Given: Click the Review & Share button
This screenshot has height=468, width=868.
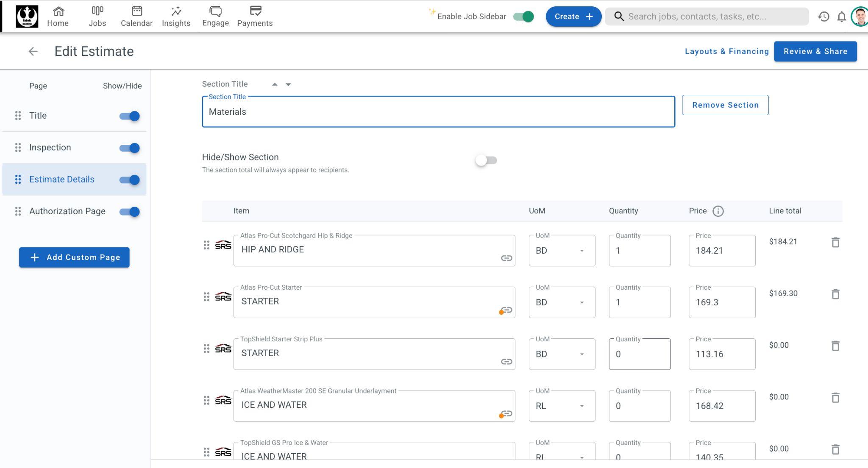Looking at the screenshot, I should click(815, 51).
